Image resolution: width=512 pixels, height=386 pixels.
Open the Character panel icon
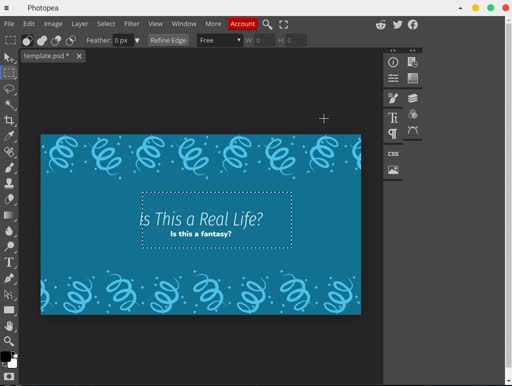[393, 118]
